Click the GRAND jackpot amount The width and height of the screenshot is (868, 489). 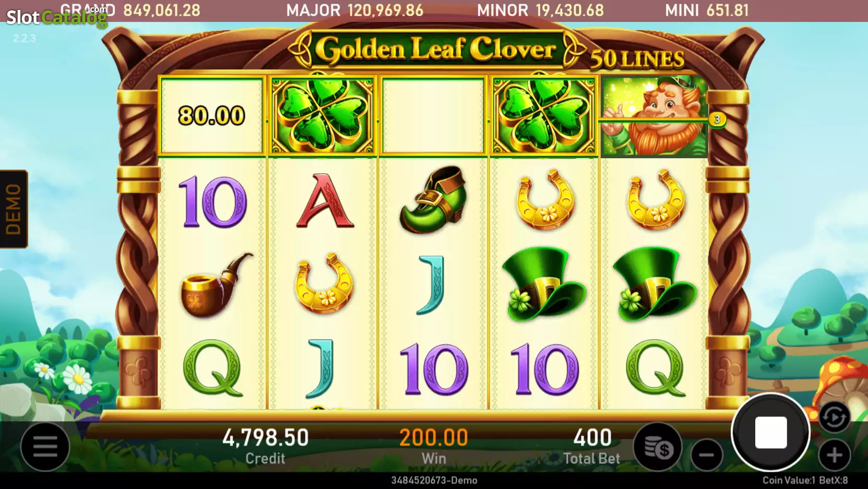click(x=162, y=10)
